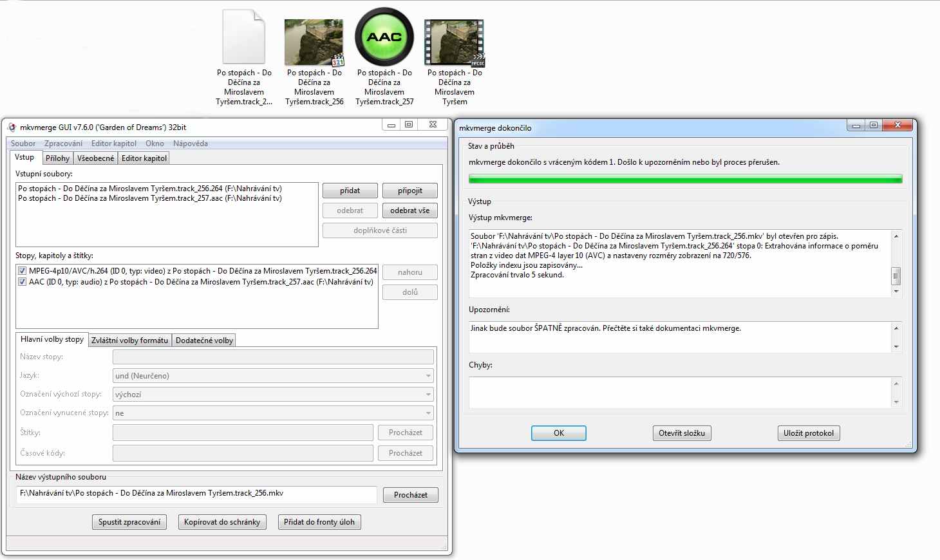Click the nahoru button
This screenshot has width=940, height=560.
410,272
